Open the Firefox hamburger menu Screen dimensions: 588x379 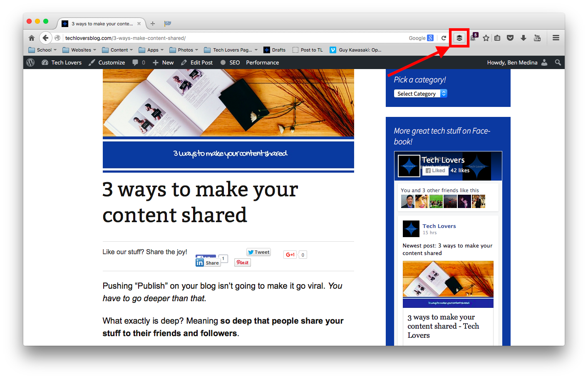(x=556, y=38)
